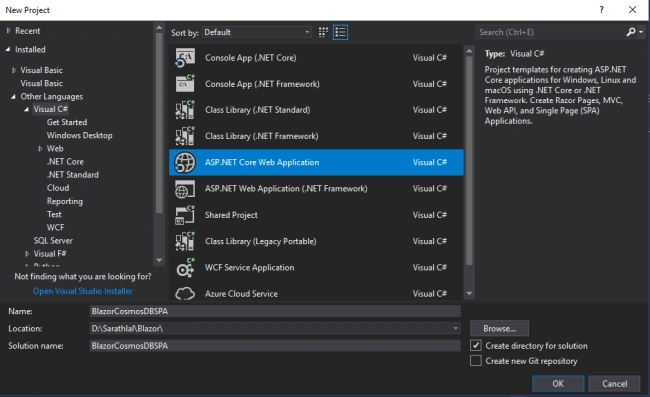The image size is (650, 397).
Task: Open the search options dropdown arrow
Action: pyautogui.click(x=641, y=32)
